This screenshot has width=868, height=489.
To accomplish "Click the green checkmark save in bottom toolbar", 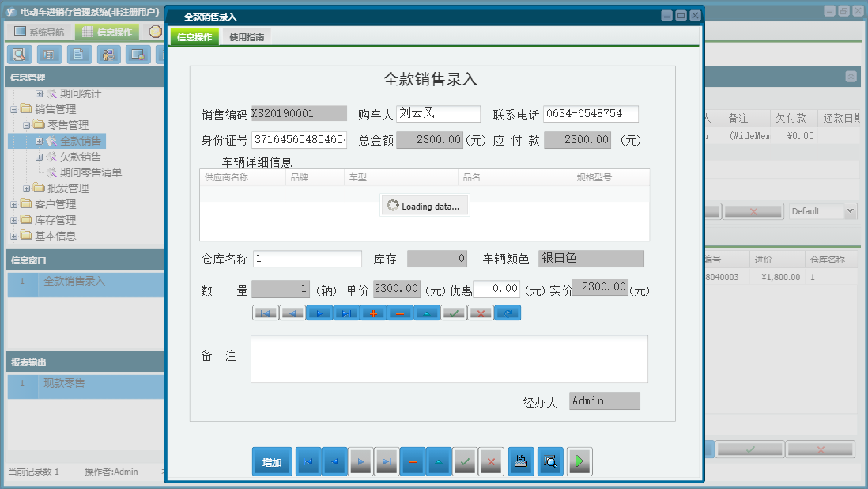I will click(x=465, y=461).
